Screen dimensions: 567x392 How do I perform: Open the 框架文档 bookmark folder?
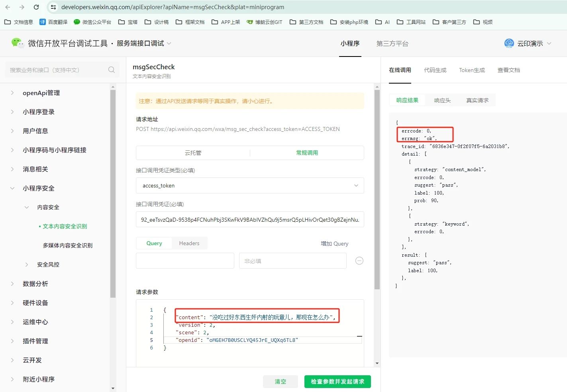click(x=190, y=22)
